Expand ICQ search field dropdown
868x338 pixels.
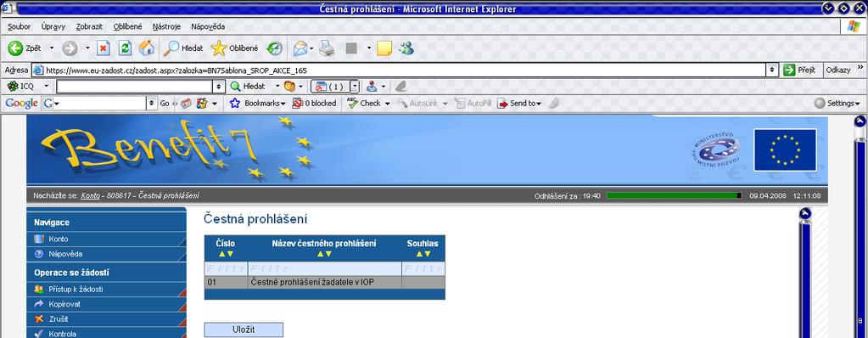[219, 87]
